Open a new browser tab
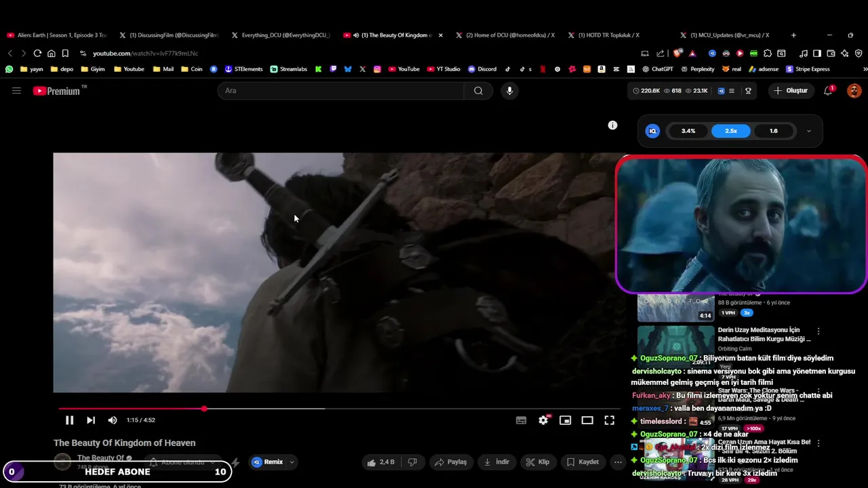Viewport: 868px width, 488px height. [793, 35]
